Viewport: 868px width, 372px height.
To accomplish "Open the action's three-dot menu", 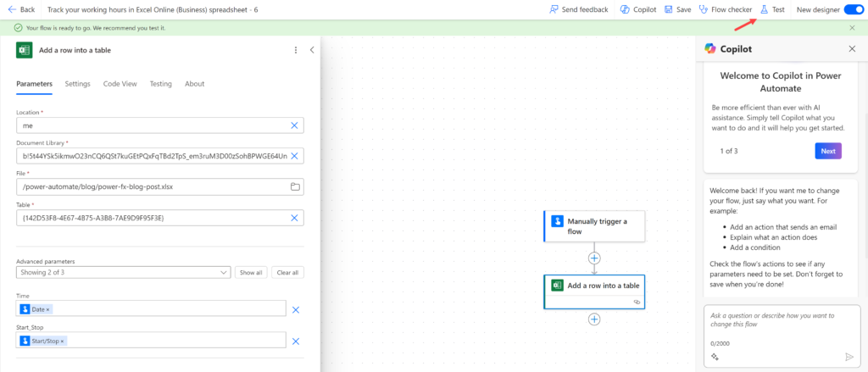I will pos(296,50).
